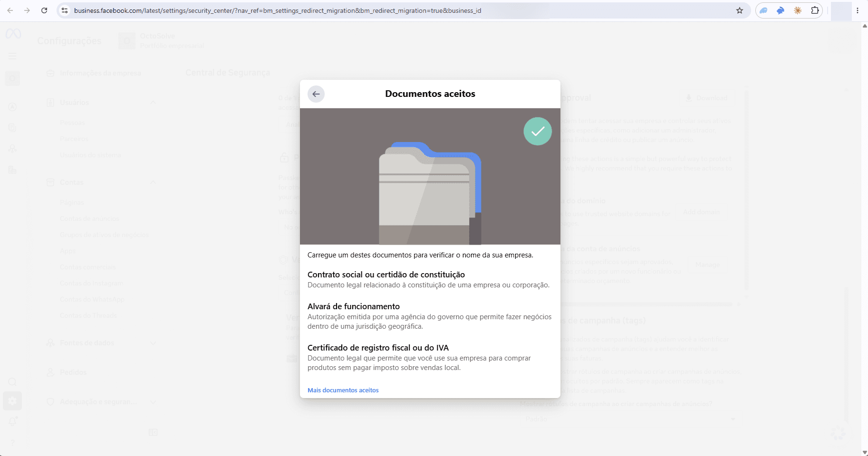Click the OctoSolve business portfolio selector
The image size is (868, 456).
pyautogui.click(x=162, y=41)
